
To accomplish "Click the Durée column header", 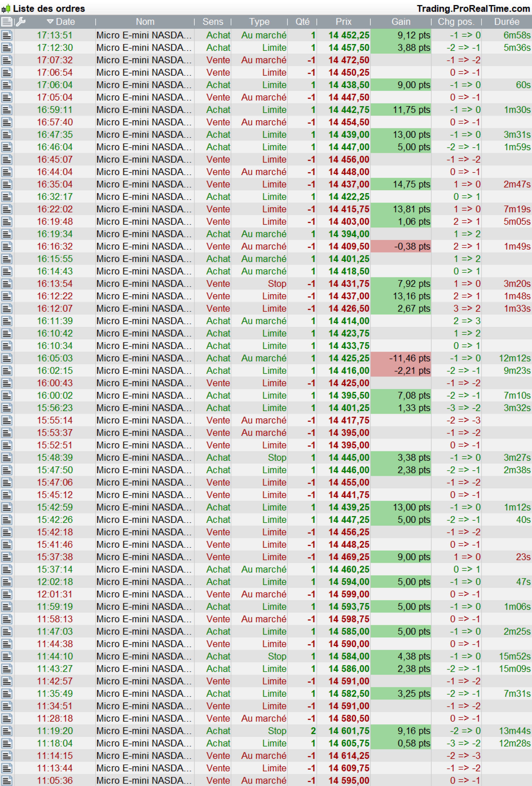I will pyautogui.click(x=506, y=22).
